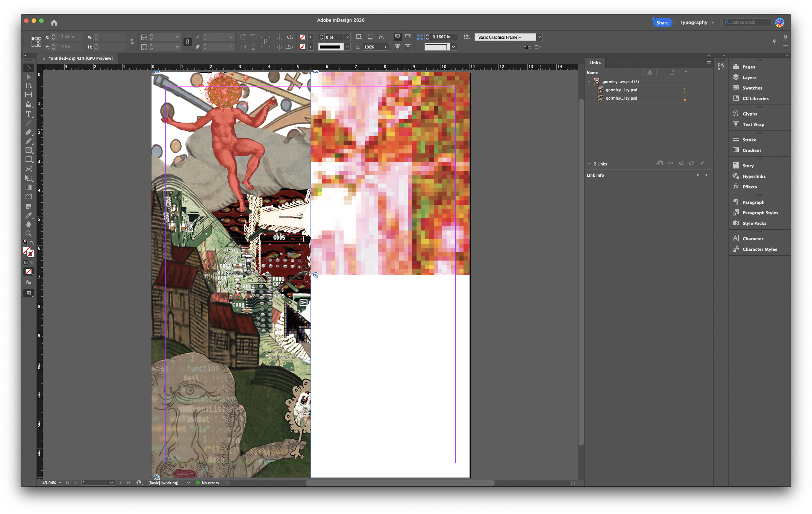This screenshot has width=812, height=514.
Task: Click Edit Original pencil in Links panel
Action: click(x=702, y=163)
